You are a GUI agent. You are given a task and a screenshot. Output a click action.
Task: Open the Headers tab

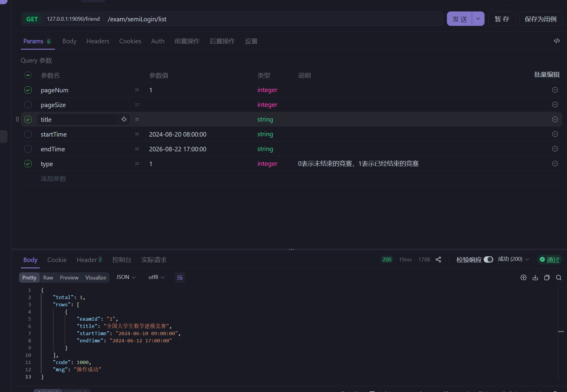(98, 41)
